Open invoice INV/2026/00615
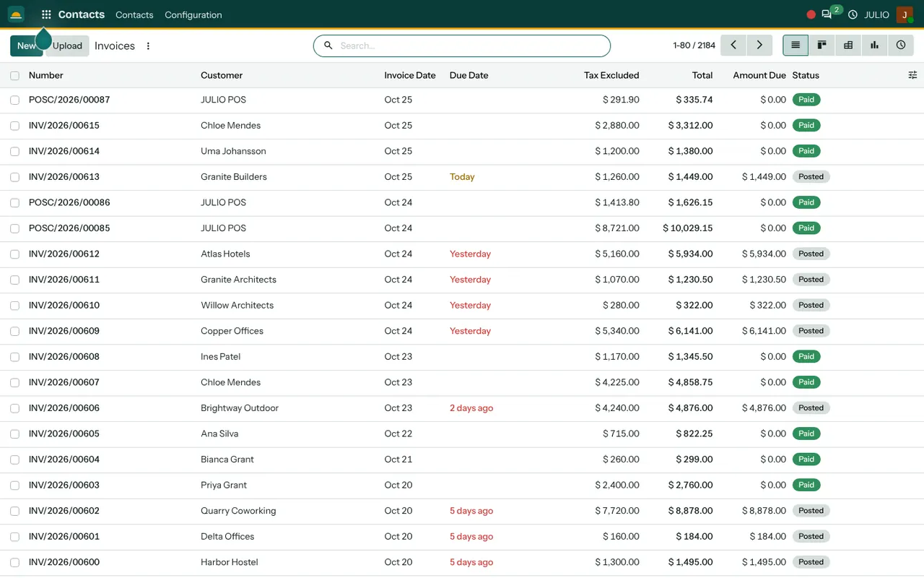 tap(64, 125)
